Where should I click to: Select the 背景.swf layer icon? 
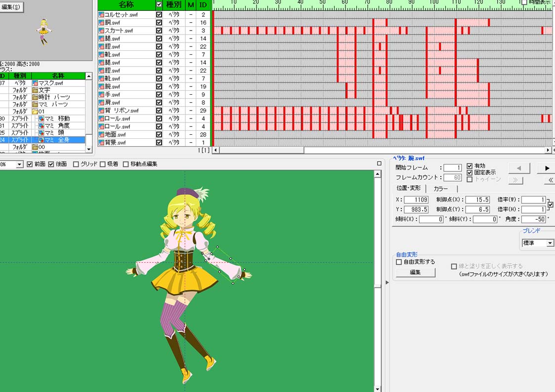pos(101,143)
